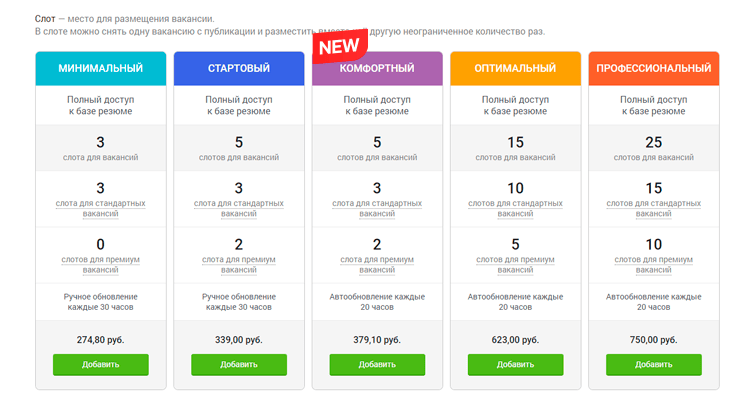
Task: Open premium vacancies slot hint in Оптимальный
Action: click(x=515, y=264)
